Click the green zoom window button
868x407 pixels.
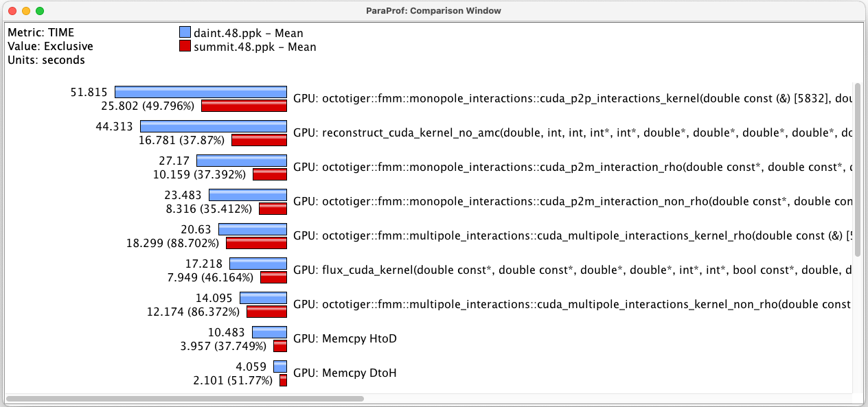pos(40,11)
